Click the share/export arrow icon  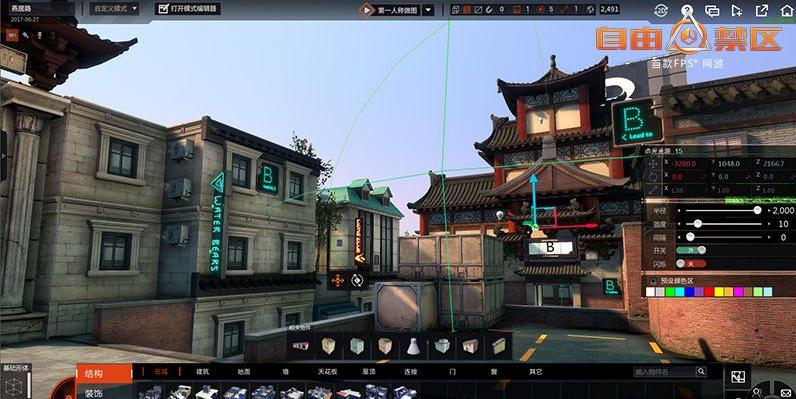coord(761,10)
